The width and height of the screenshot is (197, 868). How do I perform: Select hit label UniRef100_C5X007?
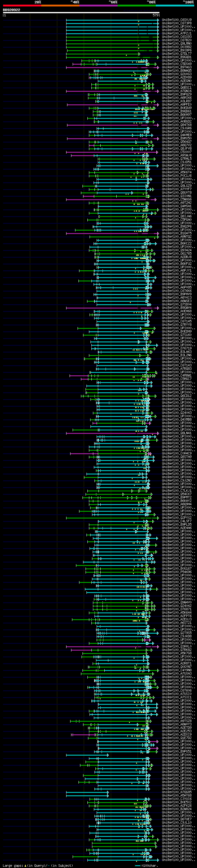click(x=177, y=152)
